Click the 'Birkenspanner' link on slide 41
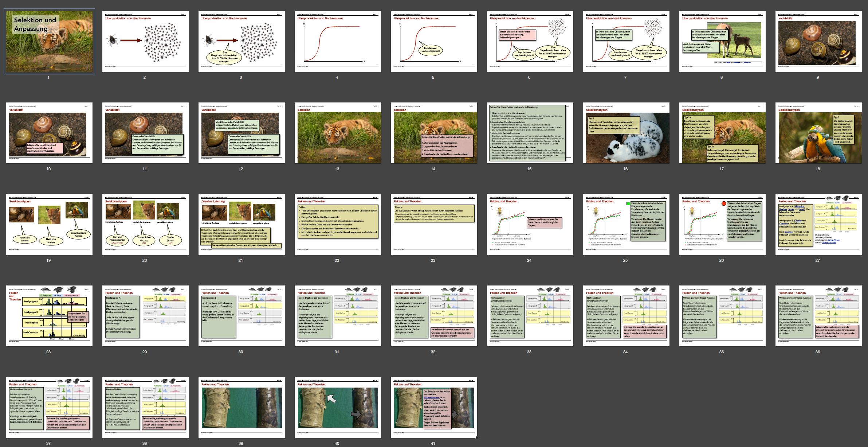868x447 pixels. 431,397
